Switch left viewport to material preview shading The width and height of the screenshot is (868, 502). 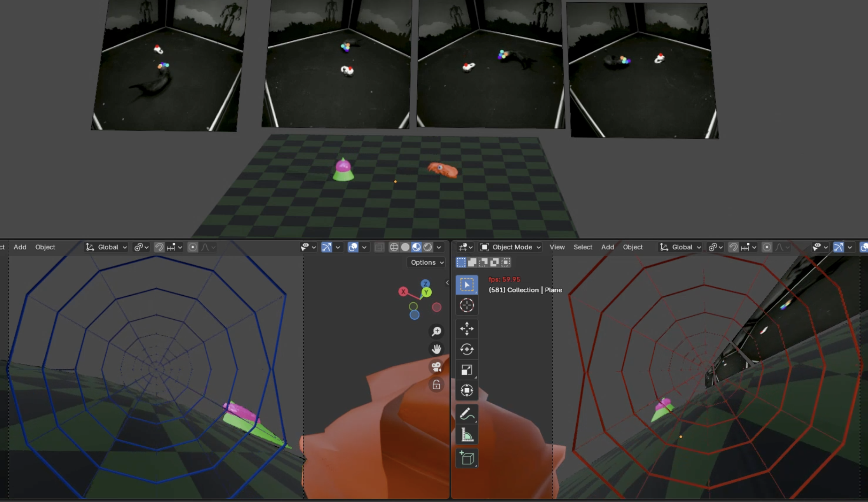[417, 247]
